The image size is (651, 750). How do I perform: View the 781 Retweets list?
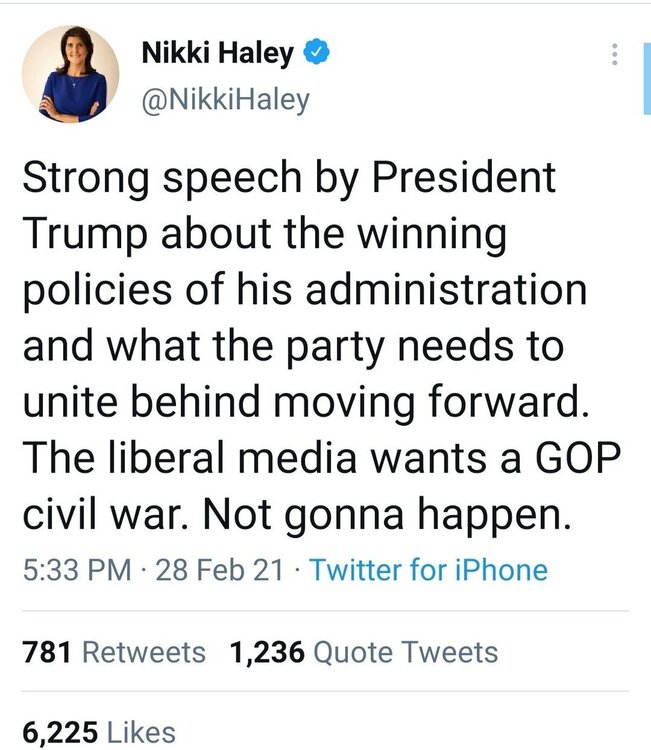point(113,653)
